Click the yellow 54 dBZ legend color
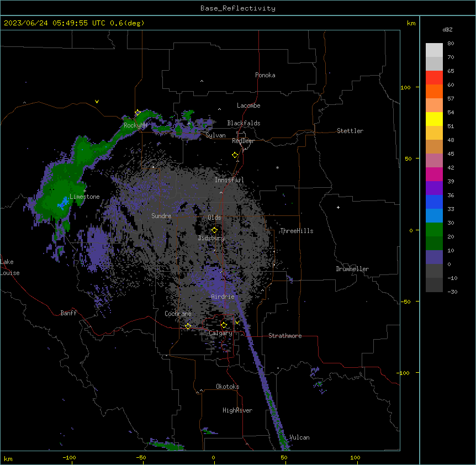 coord(434,119)
